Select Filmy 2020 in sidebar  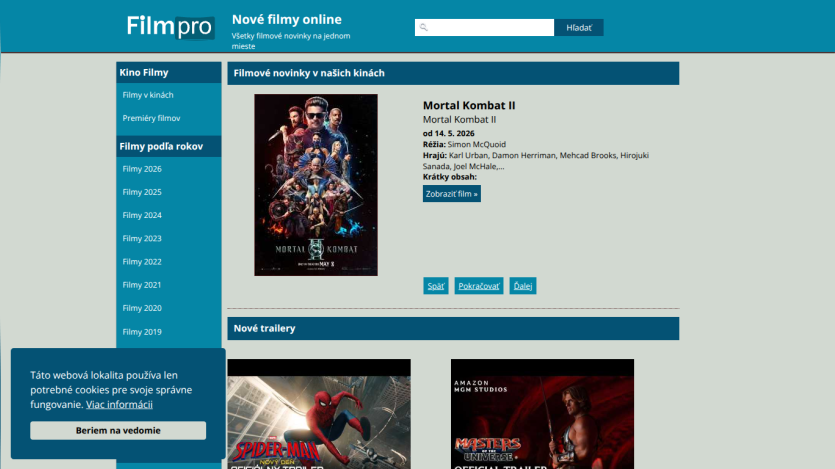point(142,308)
